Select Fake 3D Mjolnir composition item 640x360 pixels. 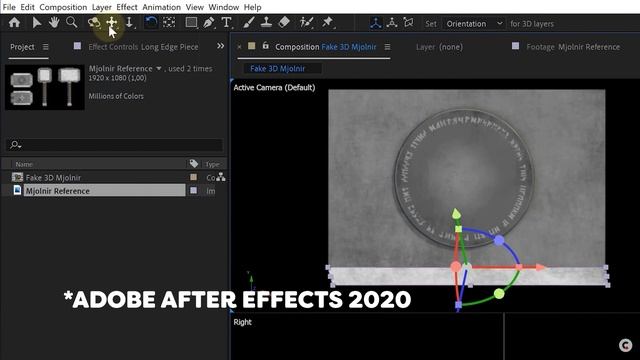pyautogui.click(x=53, y=178)
